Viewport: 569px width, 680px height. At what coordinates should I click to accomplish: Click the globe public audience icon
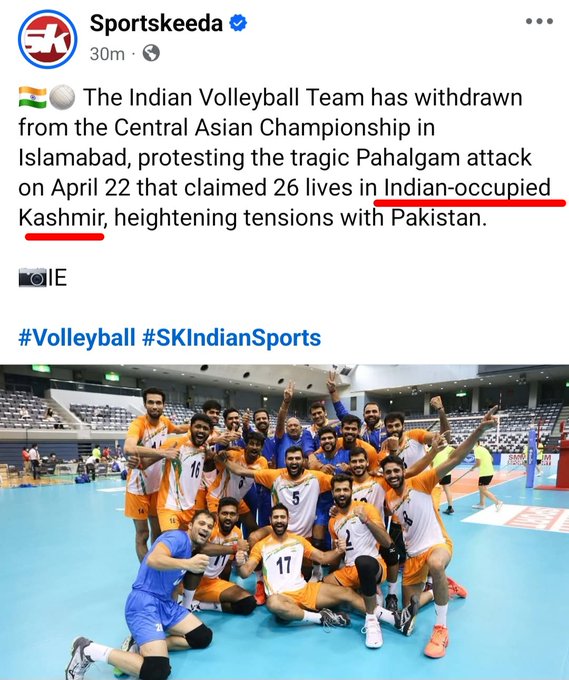(151, 54)
